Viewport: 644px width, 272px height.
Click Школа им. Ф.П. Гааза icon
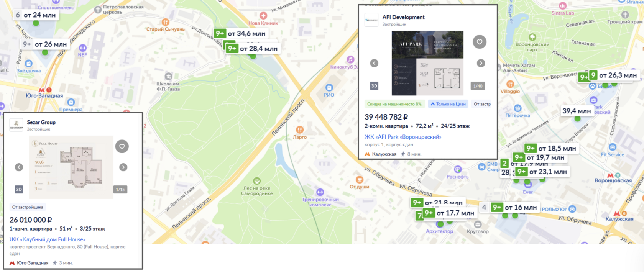(168, 76)
